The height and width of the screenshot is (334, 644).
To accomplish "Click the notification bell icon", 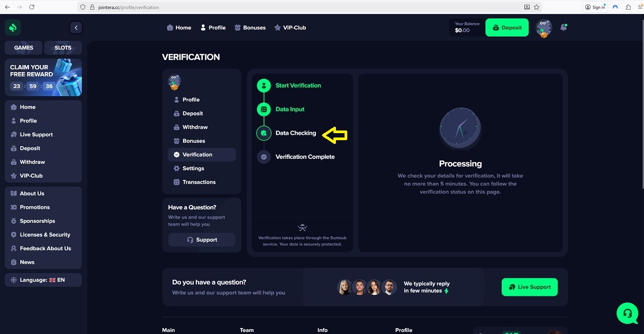I will pyautogui.click(x=563, y=27).
